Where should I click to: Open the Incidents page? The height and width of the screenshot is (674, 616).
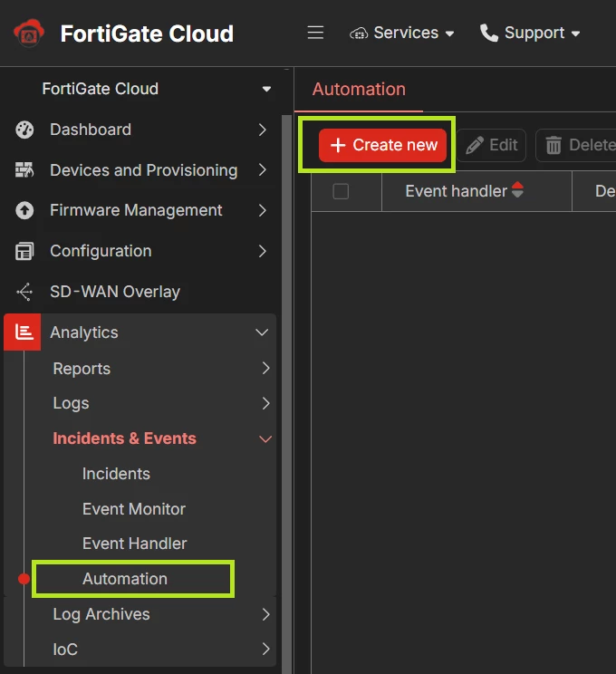116,474
